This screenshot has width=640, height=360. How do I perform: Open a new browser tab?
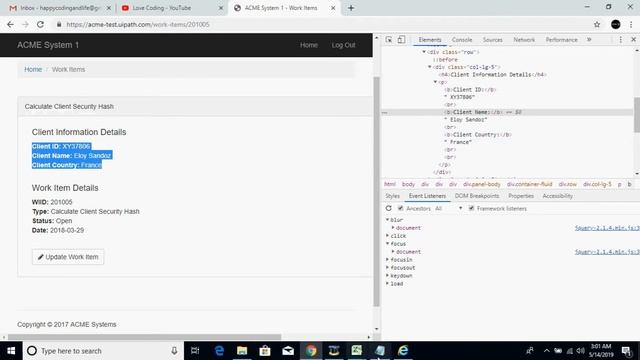[351, 8]
